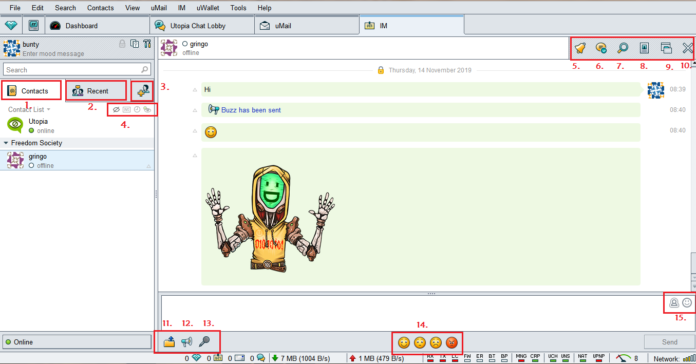
Task: Open the File menu
Action: click(x=15, y=8)
